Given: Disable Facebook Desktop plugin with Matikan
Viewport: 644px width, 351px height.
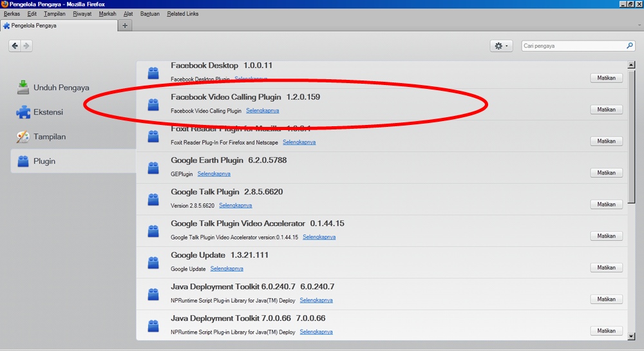Looking at the screenshot, I should pyautogui.click(x=606, y=77).
